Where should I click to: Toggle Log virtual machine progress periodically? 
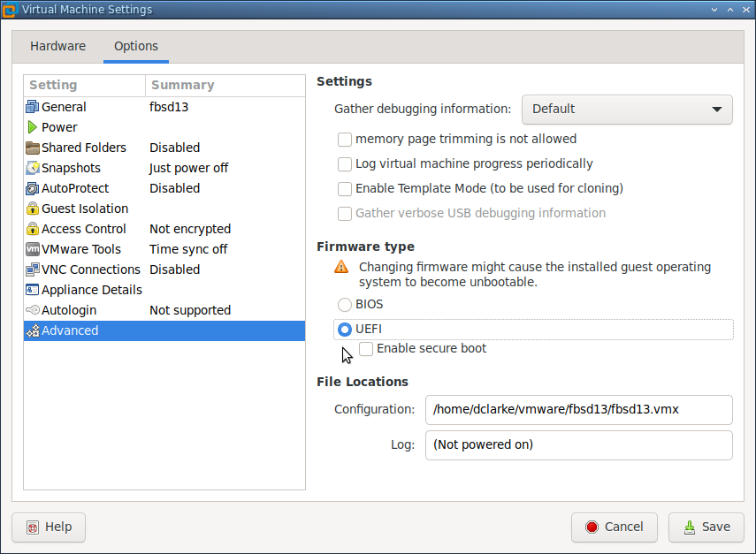point(345,163)
